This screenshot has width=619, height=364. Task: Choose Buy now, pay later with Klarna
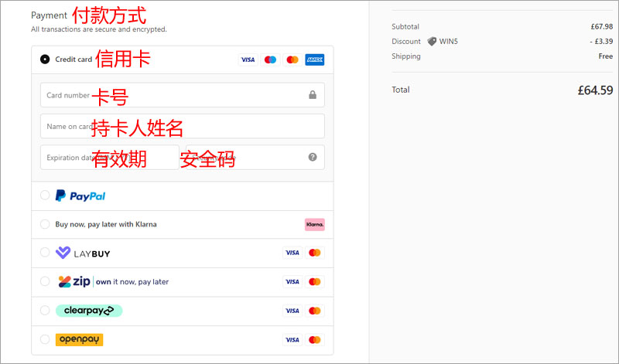click(45, 224)
